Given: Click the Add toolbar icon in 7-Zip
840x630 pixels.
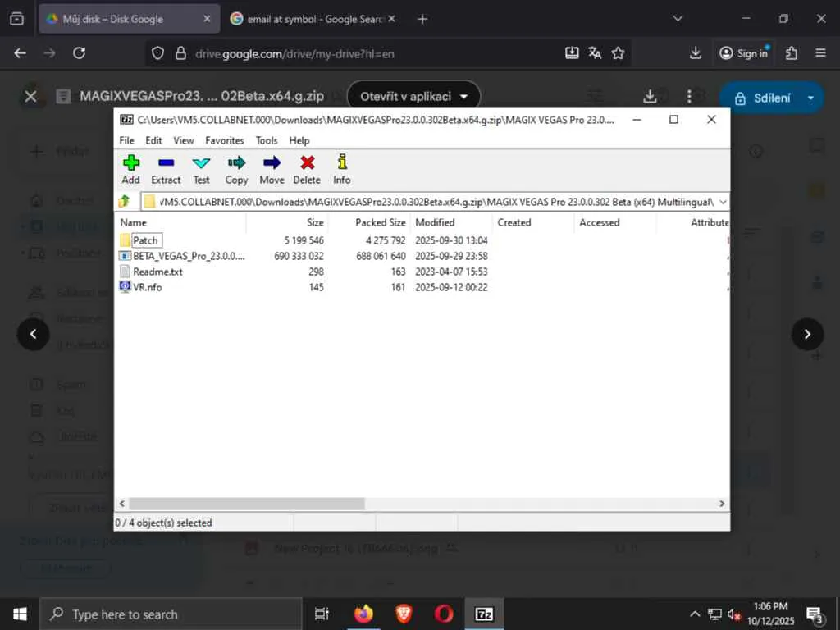Looking at the screenshot, I should click(130, 169).
